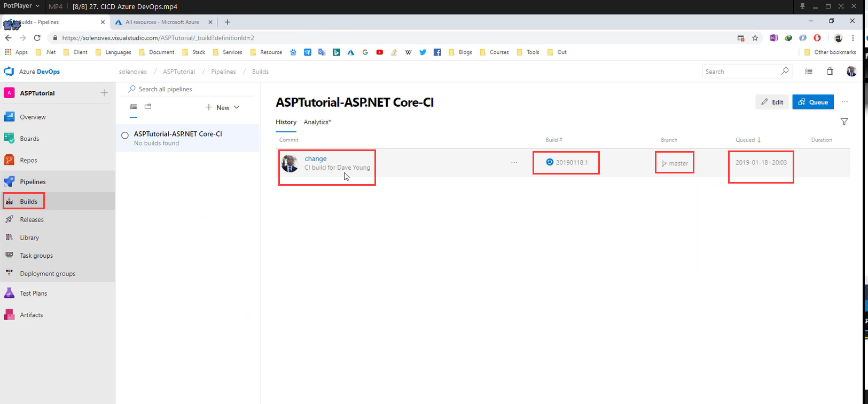Open the Apps bookmarks shortcut

click(16, 52)
